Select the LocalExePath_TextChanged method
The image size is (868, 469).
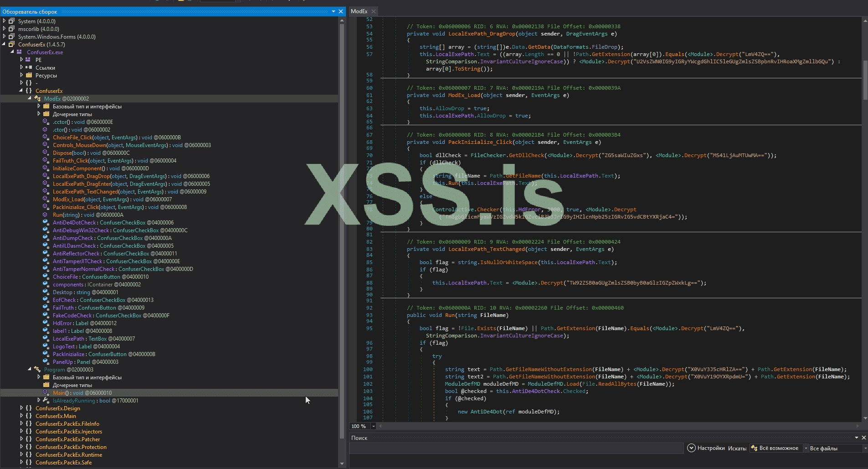[x=129, y=191]
